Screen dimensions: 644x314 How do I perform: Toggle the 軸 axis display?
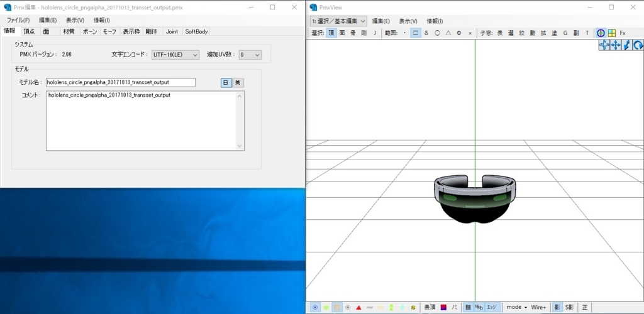[468, 308]
